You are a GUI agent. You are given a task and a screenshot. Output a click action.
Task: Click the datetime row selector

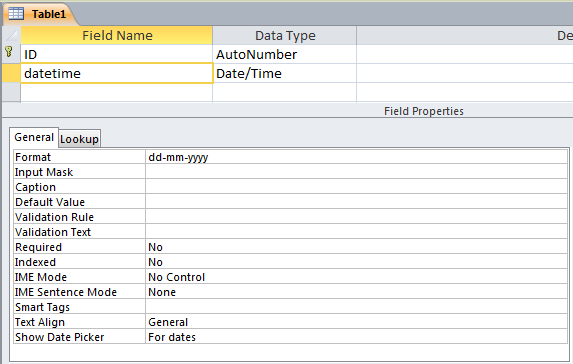pyautogui.click(x=11, y=73)
